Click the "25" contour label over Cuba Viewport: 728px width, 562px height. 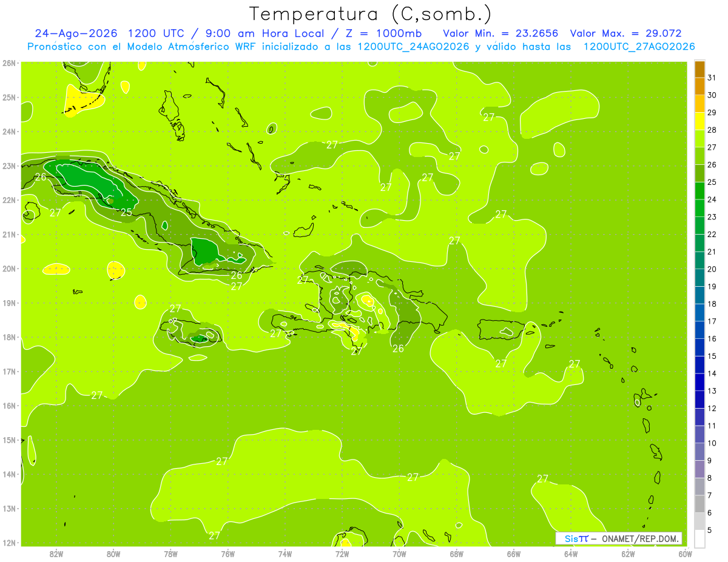pyautogui.click(x=126, y=212)
